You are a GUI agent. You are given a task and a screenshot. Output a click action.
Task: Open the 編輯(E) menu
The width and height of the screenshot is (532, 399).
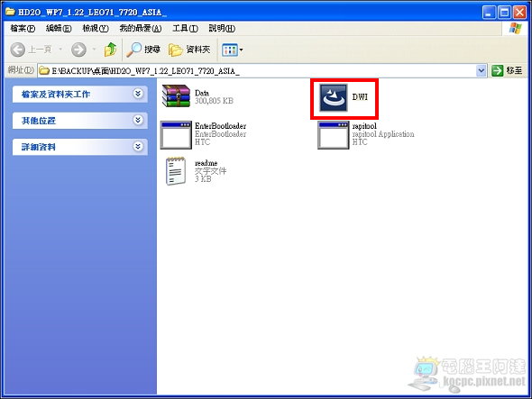[x=59, y=29]
